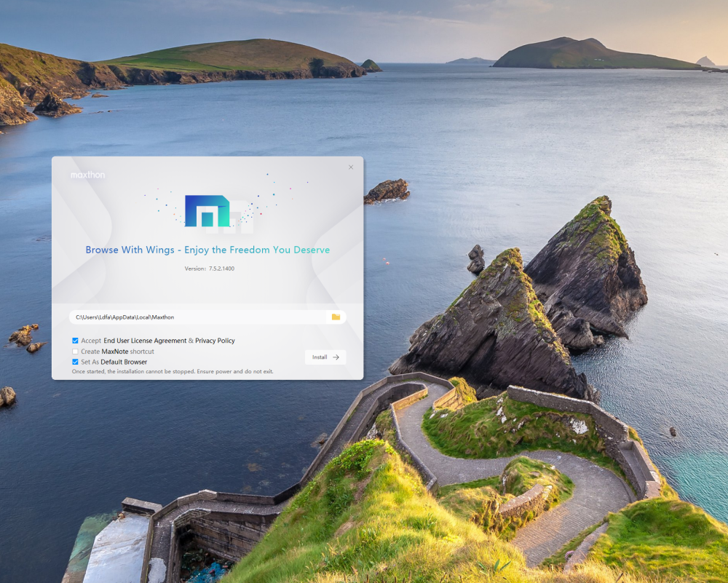Click the MaxNote label text
This screenshot has height=583, width=728.
tap(114, 352)
